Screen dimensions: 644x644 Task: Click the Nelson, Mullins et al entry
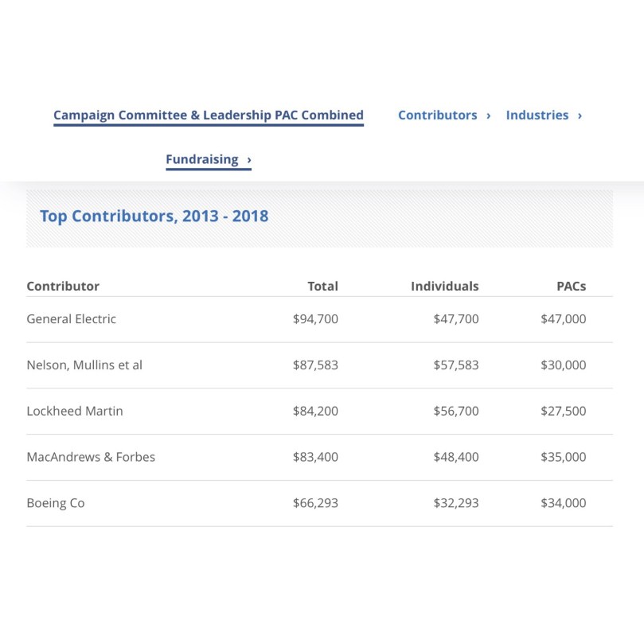[84, 365]
